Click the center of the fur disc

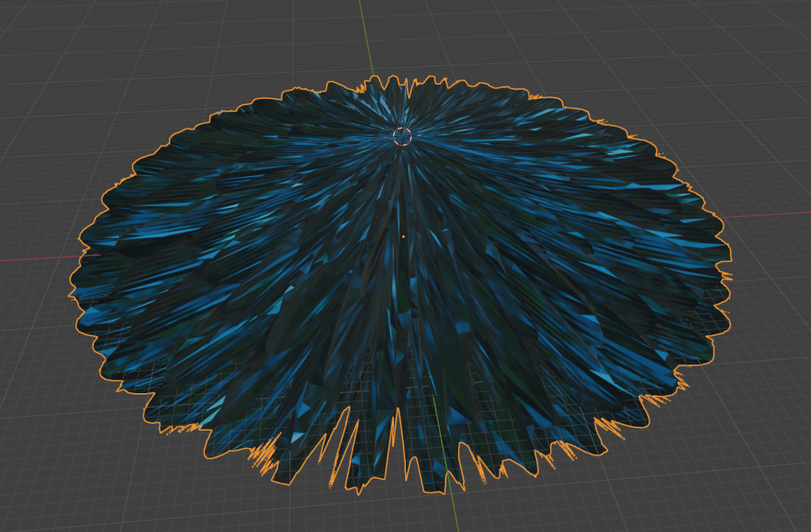coord(404,238)
